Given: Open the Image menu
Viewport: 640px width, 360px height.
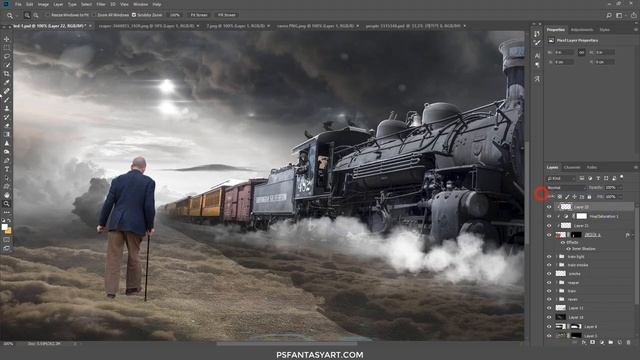Looking at the screenshot, I should 43,4.
